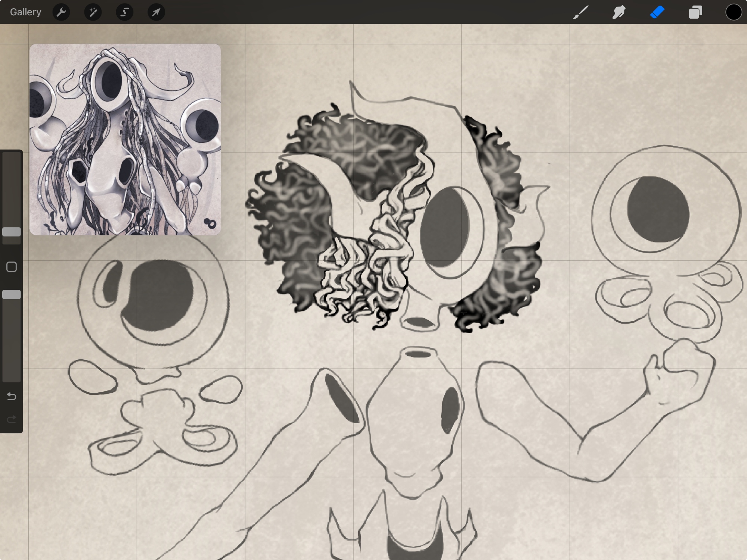
Task: Tap the active Eraser tool
Action: (x=657, y=12)
